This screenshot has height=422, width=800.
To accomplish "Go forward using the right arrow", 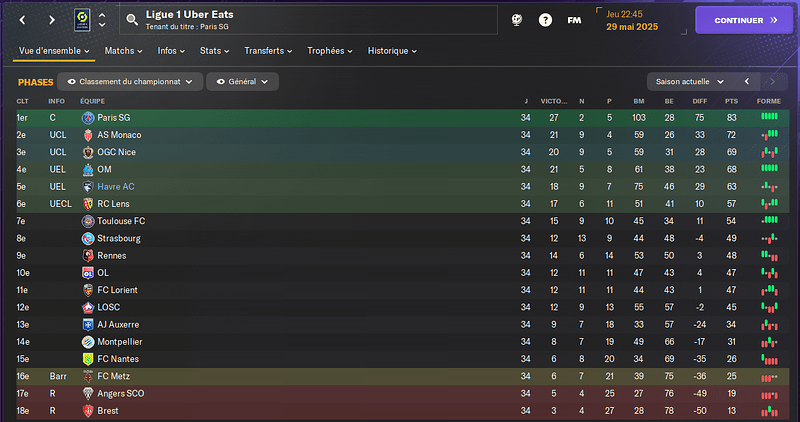I will pyautogui.click(x=52, y=20).
